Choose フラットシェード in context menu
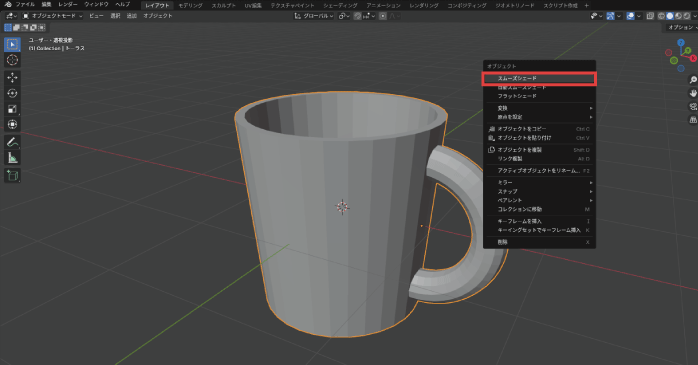Screen dimensions: 698x365 click(539, 96)
